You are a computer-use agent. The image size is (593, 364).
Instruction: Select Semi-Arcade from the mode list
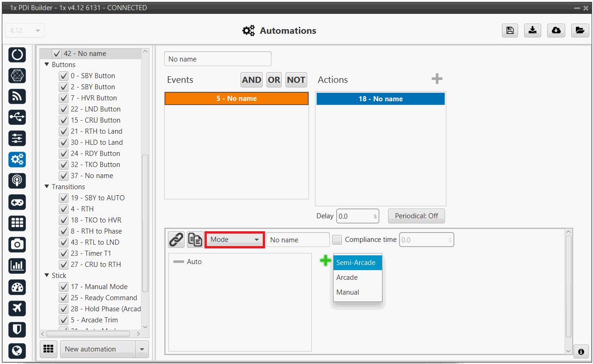(357, 263)
